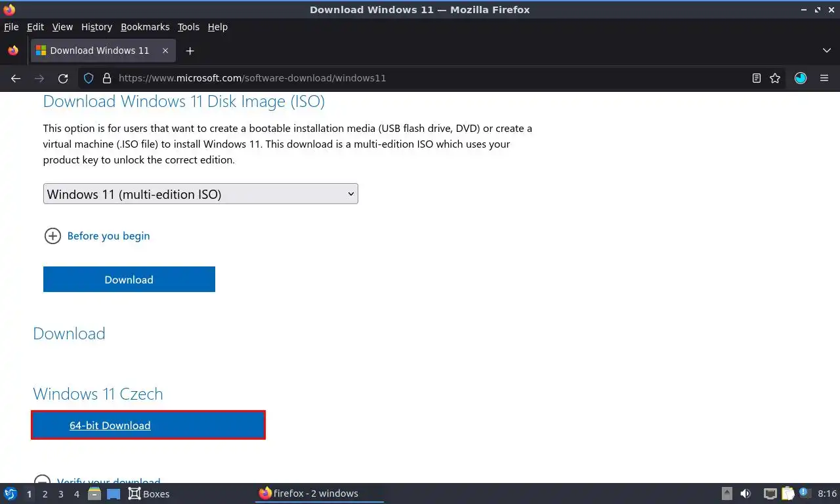840x504 pixels.
Task: Show the clock time in taskbar
Action: pos(828,493)
